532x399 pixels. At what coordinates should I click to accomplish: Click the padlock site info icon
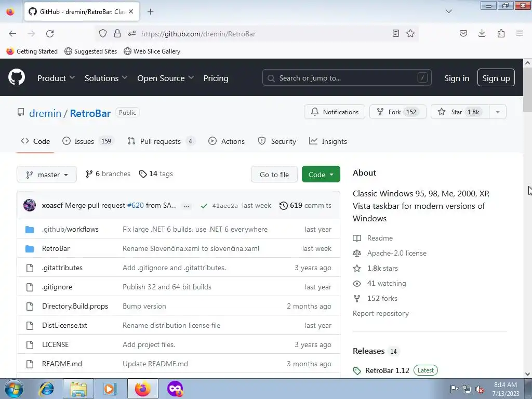117,33
